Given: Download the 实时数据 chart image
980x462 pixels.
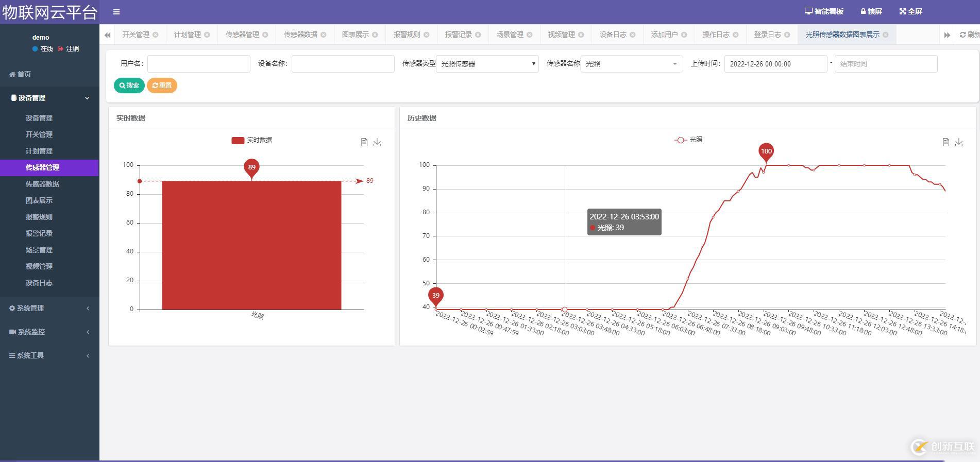Looking at the screenshot, I should [377, 142].
